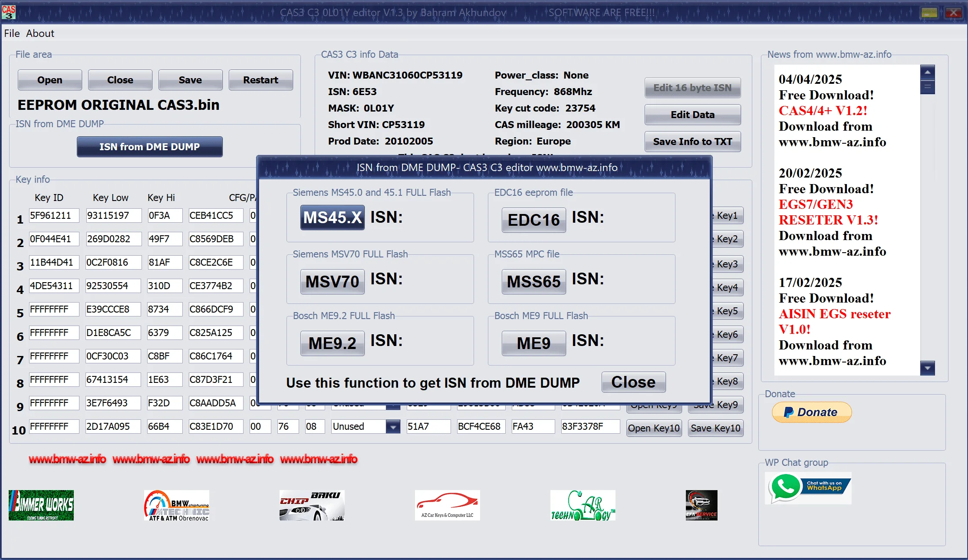This screenshot has height=560, width=968.
Task: Click the CAS3 app icon in title bar
Action: tap(9, 12)
